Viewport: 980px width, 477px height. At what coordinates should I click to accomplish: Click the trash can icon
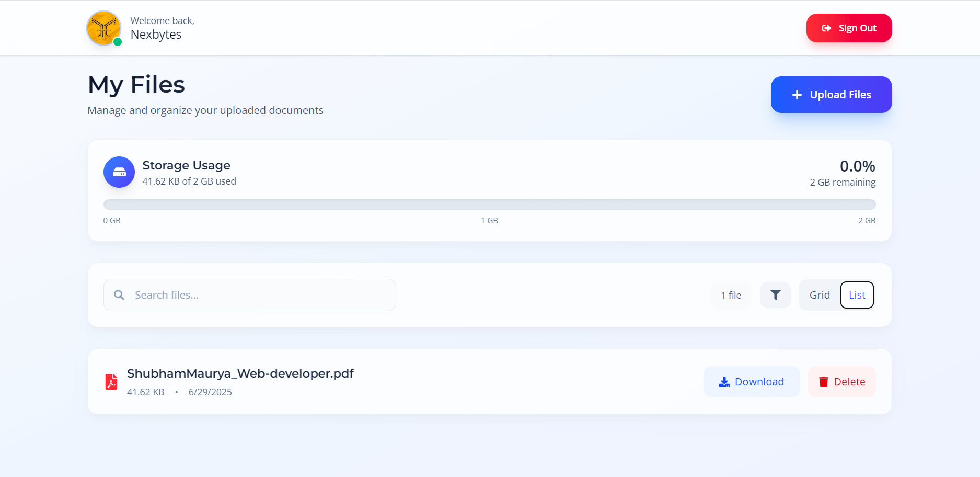823,382
